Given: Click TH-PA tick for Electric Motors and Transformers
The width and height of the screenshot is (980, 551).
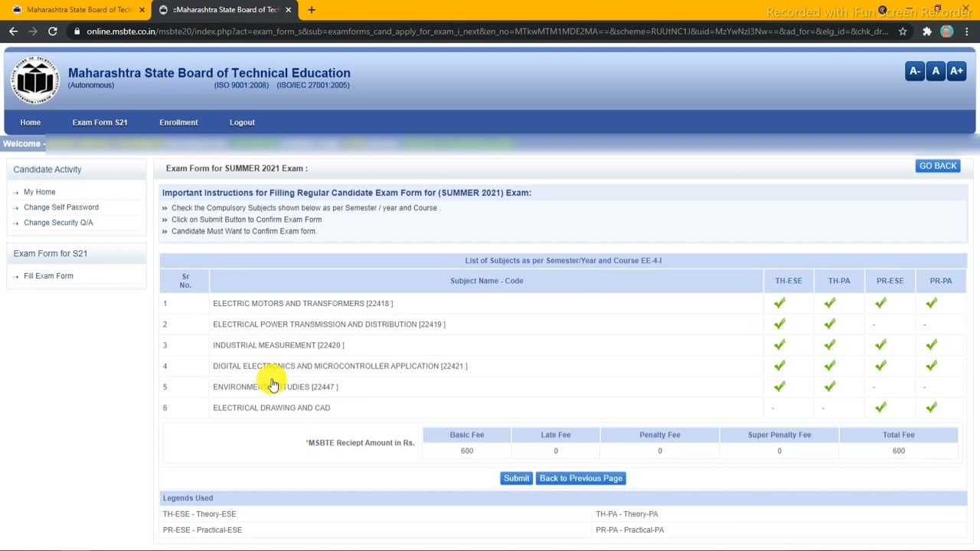Looking at the screenshot, I should 830,303.
